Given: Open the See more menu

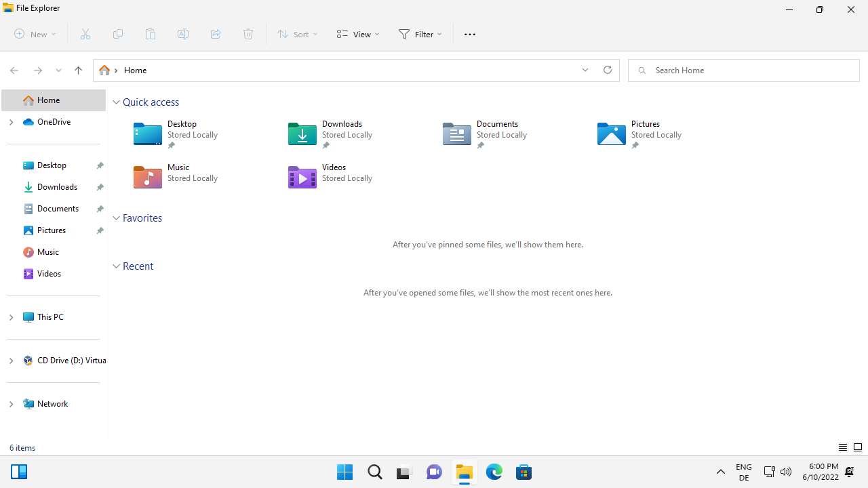Looking at the screenshot, I should click(469, 34).
